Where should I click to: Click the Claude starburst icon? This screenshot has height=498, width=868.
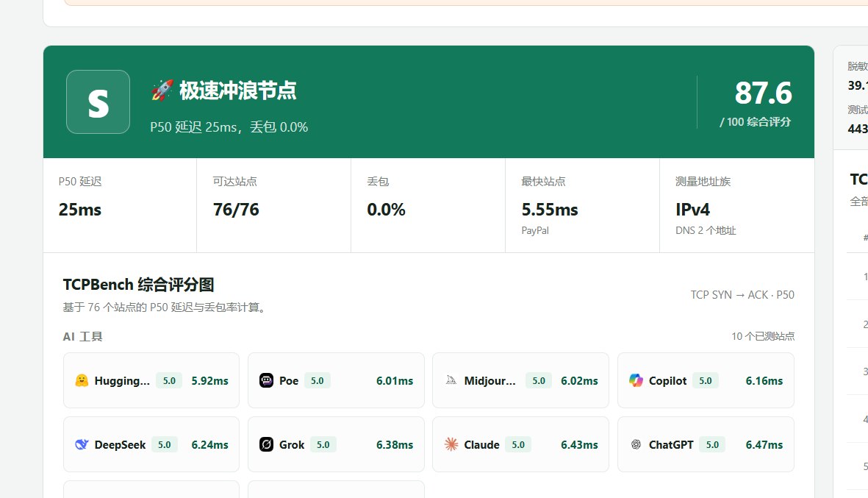coord(451,444)
